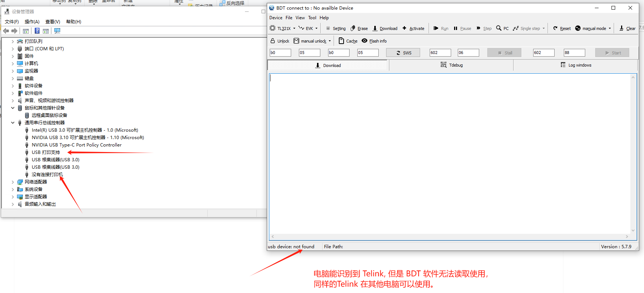The width and height of the screenshot is (644, 293).
Task: Switch to the Log windows tab
Action: (x=576, y=65)
